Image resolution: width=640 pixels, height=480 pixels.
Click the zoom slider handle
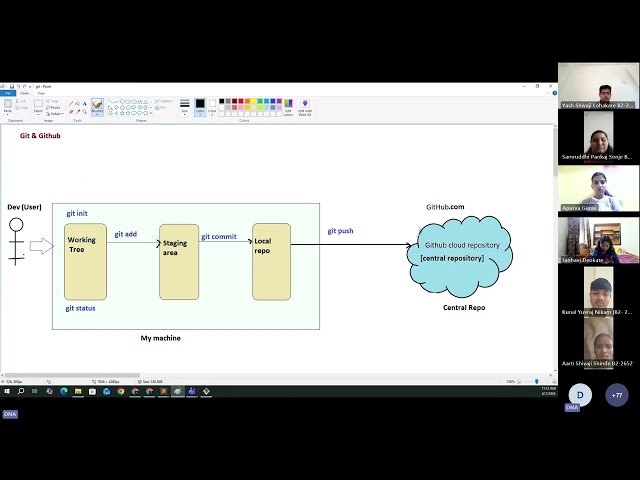click(537, 381)
